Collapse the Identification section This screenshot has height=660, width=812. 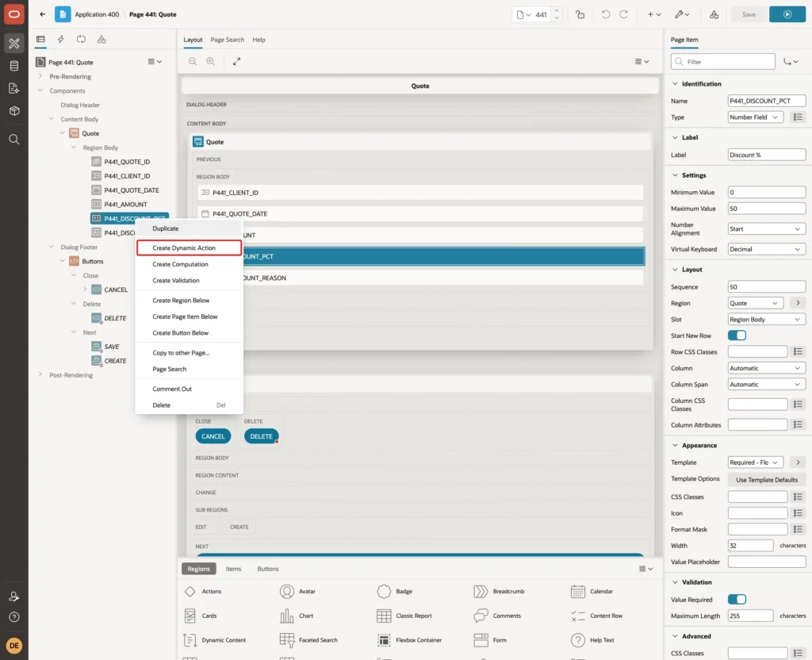point(675,84)
